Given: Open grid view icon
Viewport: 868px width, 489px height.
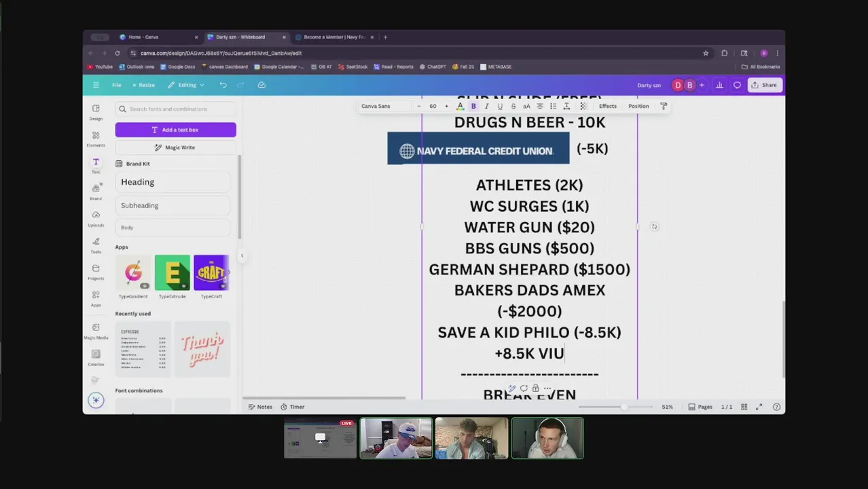Looking at the screenshot, I should point(744,407).
